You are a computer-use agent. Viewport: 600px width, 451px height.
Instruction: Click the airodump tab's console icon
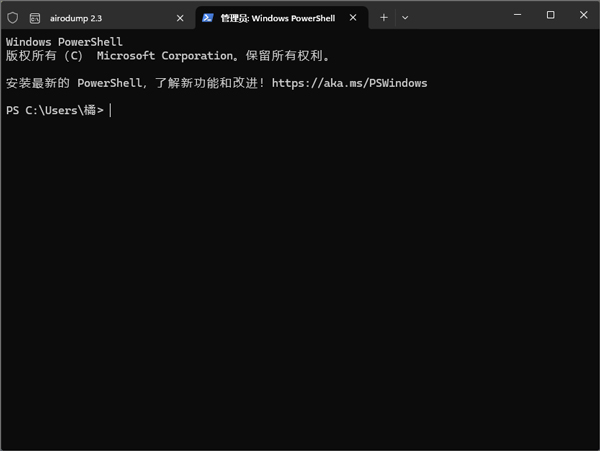click(x=35, y=18)
